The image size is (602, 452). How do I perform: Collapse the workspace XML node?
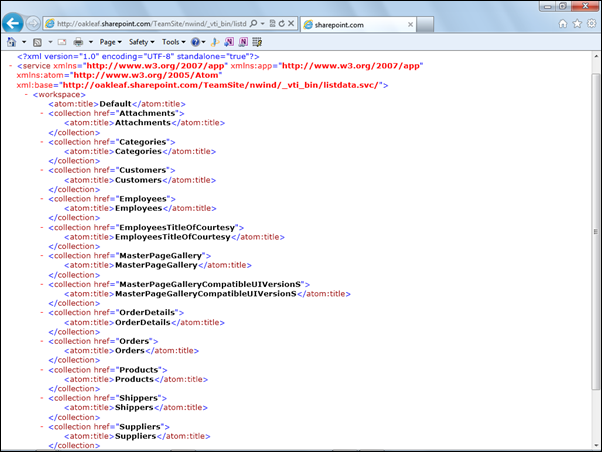pyautogui.click(x=25, y=94)
